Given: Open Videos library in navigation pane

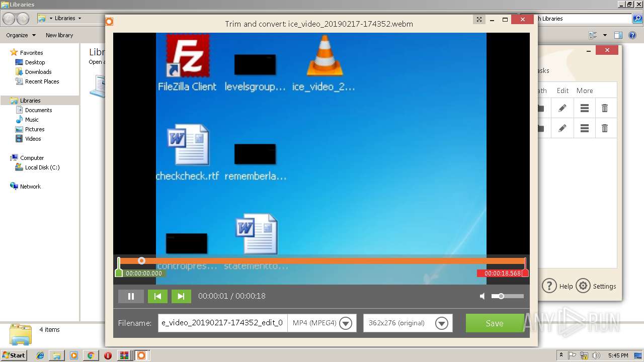Looking at the screenshot, I should (x=33, y=139).
